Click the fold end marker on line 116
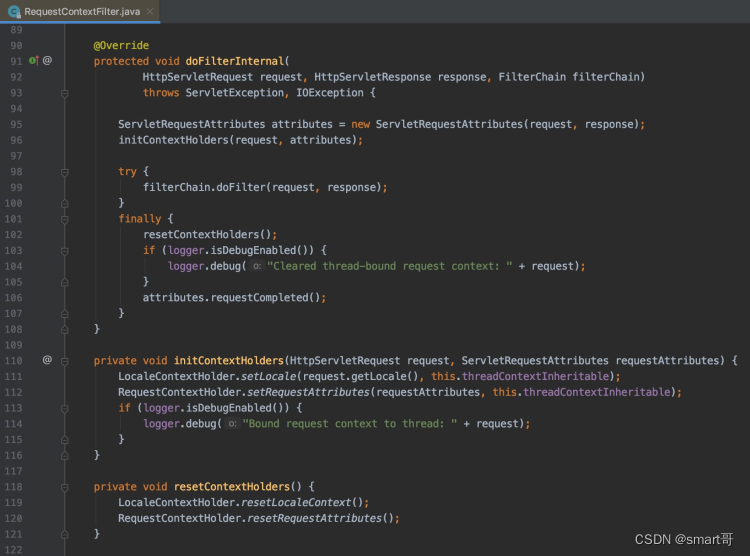750x556 pixels. [65, 456]
